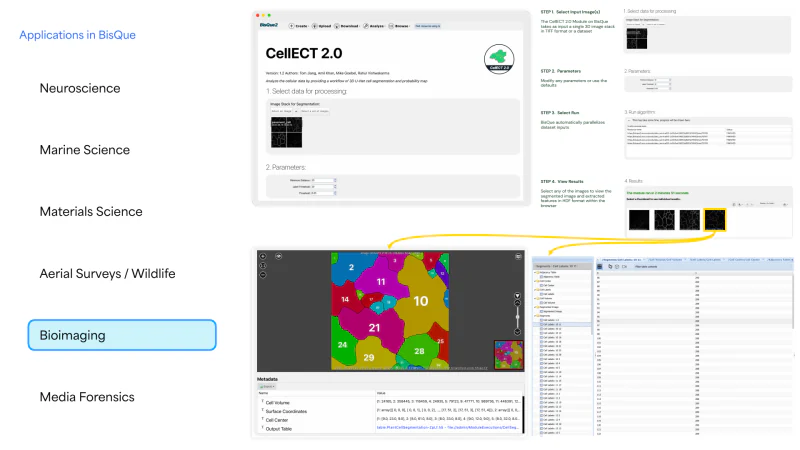Click the input thumbnail in Step 1 panel
The height and width of the screenshot is (450, 800).
[637, 39]
